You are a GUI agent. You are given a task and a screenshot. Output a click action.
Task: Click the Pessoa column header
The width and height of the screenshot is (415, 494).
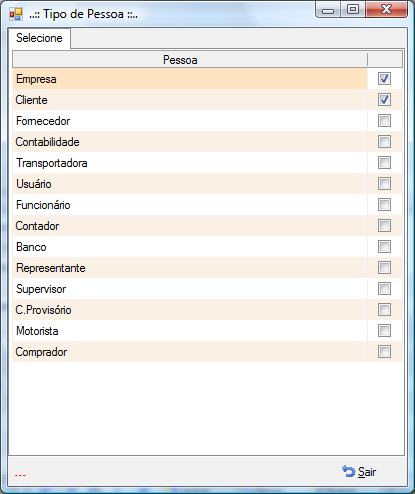pyautogui.click(x=180, y=60)
